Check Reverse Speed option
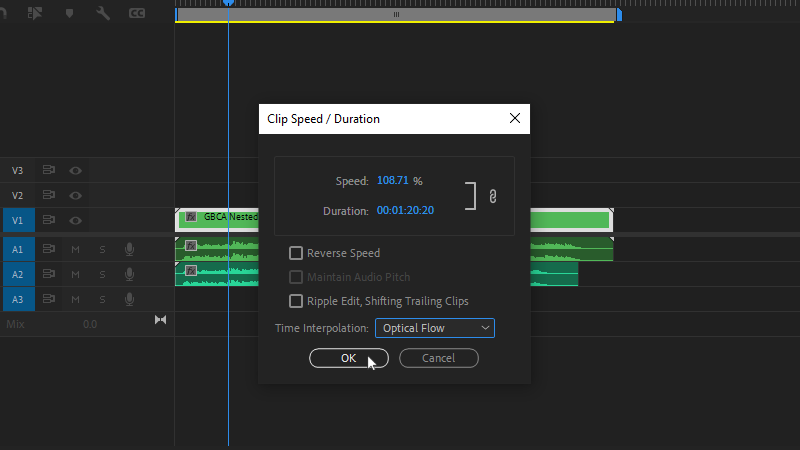This screenshot has width=800, height=450. pyautogui.click(x=296, y=253)
